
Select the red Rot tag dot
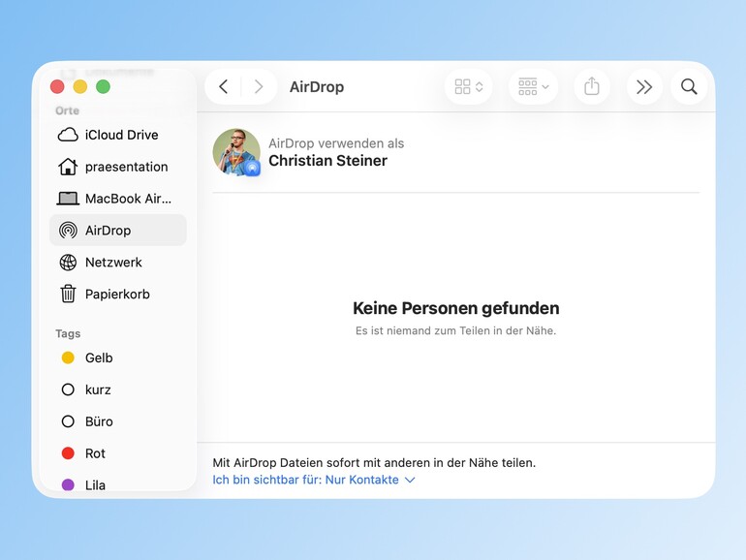click(68, 453)
